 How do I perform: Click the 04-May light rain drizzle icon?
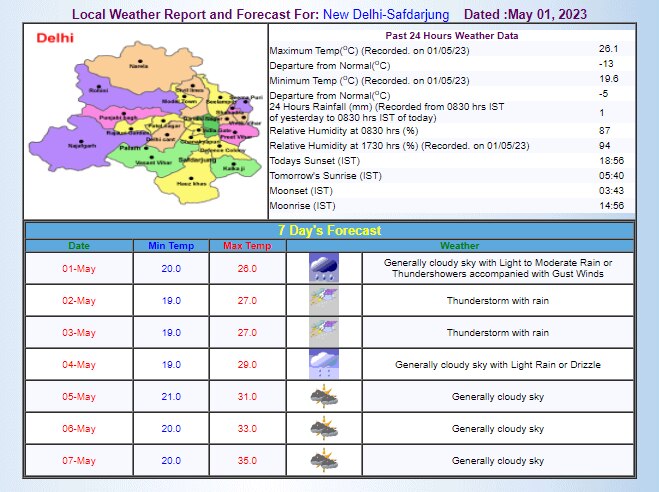[x=323, y=364]
